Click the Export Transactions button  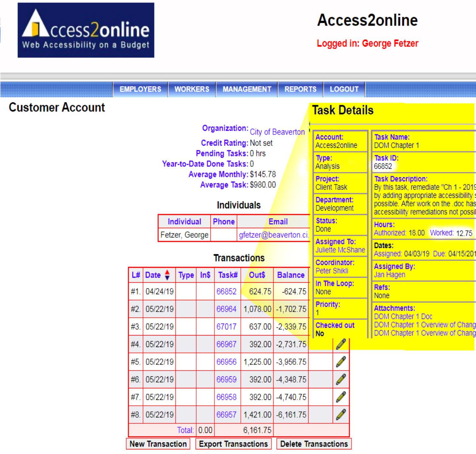(234, 444)
